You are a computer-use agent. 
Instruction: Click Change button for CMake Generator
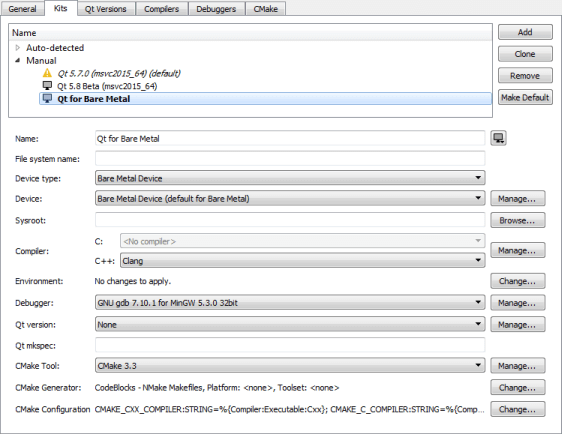pyautogui.click(x=518, y=387)
